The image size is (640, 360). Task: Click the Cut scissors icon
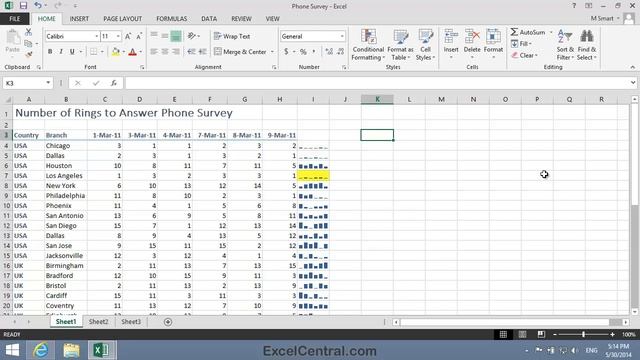(28, 32)
